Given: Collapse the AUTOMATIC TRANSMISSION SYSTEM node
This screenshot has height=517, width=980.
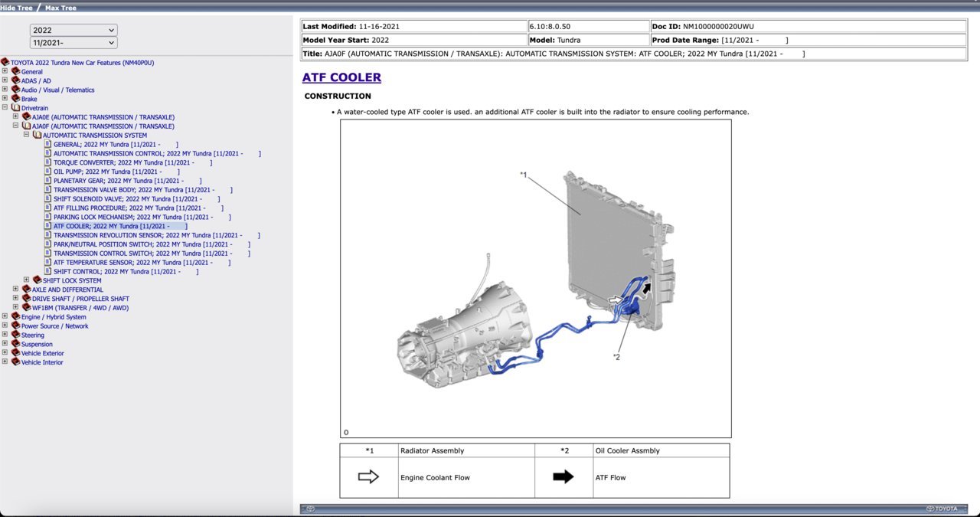Looking at the screenshot, I should point(26,135).
